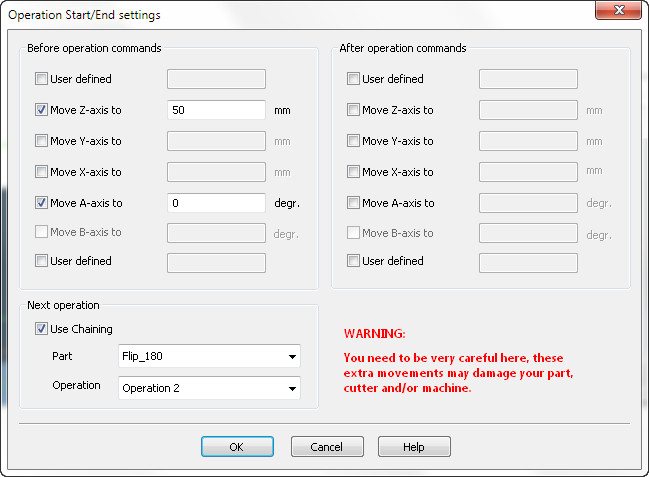Viewport: 649px width, 477px height.
Task: Check Move Z-axis to after operation
Action: [353, 110]
